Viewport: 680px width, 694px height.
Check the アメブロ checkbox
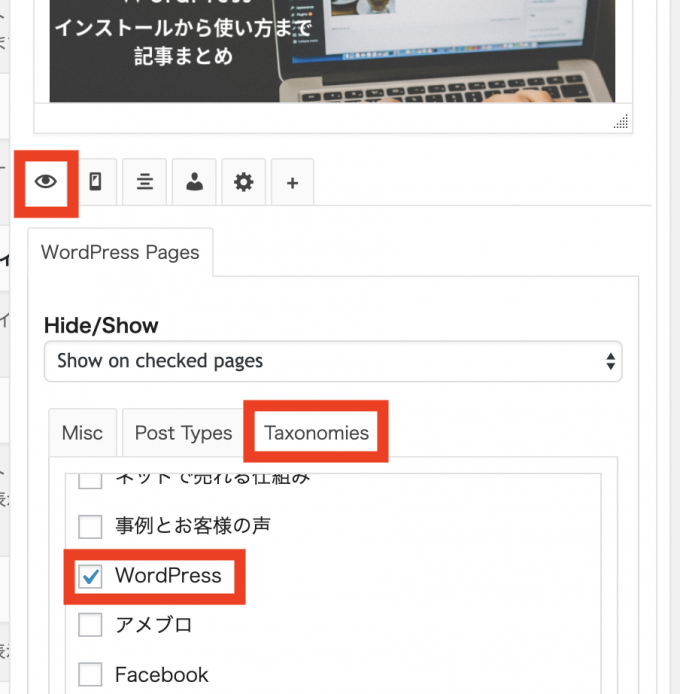tap(90, 625)
